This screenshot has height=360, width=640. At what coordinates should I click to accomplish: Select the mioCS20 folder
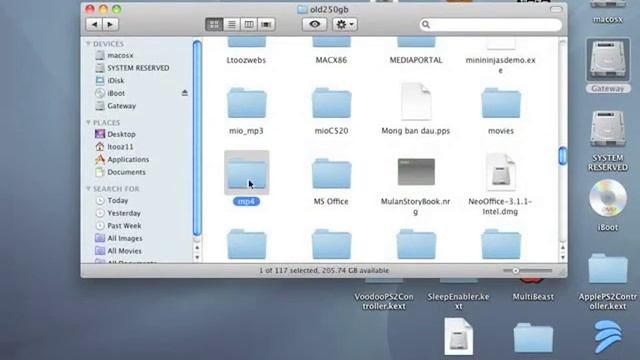coord(331,104)
